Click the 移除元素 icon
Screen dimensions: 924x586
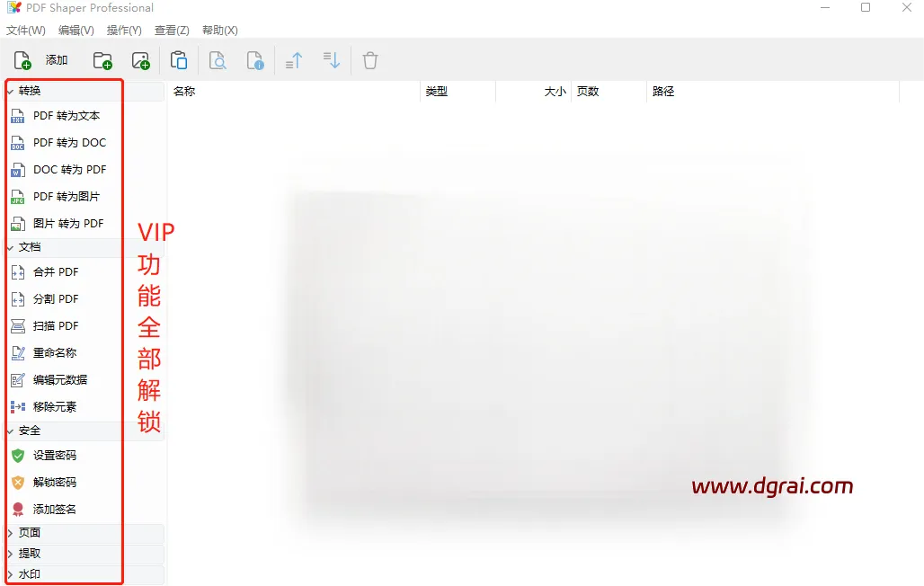[x=18, y=407]
